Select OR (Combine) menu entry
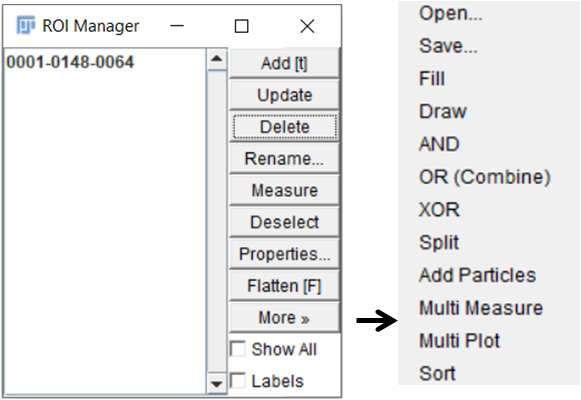581x400 pixels. point(485,177)
